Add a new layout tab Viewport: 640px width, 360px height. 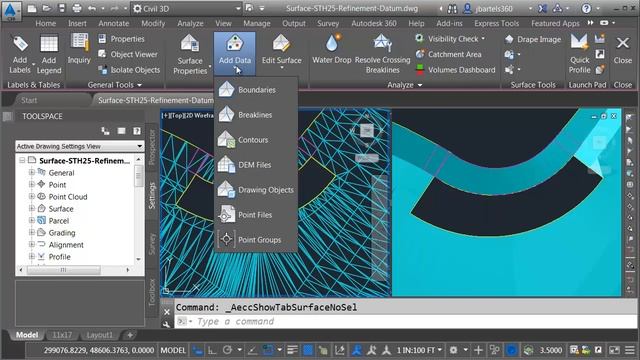tap(130, 335)
